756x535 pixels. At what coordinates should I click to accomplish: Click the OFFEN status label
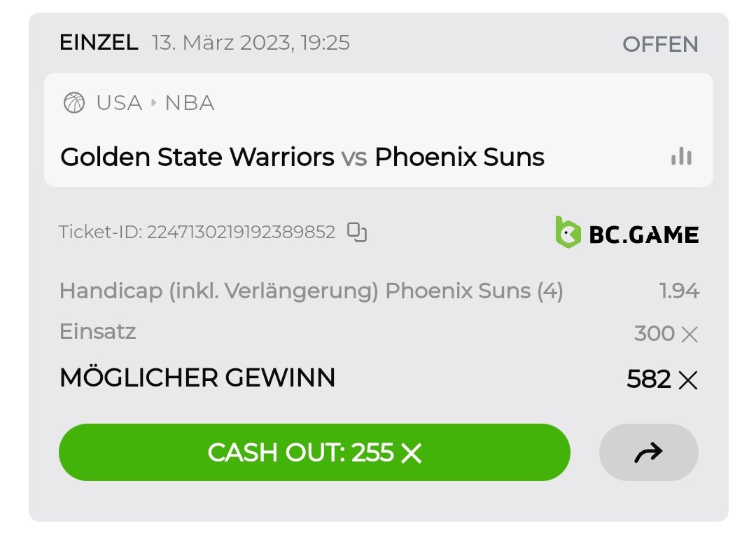(x=660, y=44)
